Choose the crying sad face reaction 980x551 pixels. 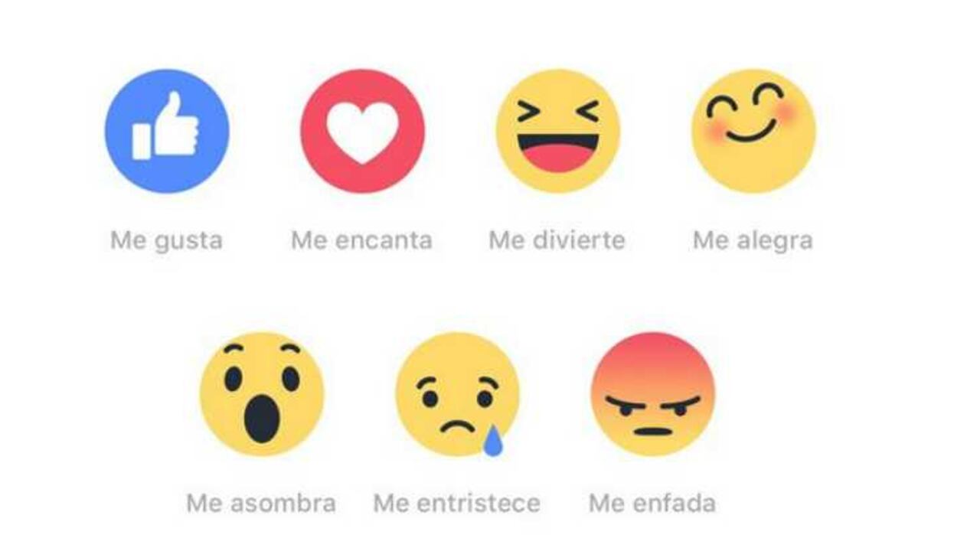tap(458, 394)
